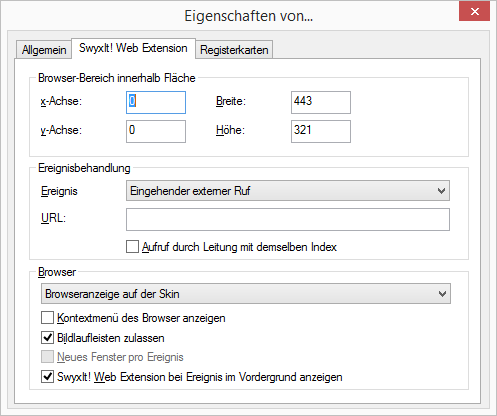Expand the Browseranzeige auf der Skin dropdown

point(246,294)
